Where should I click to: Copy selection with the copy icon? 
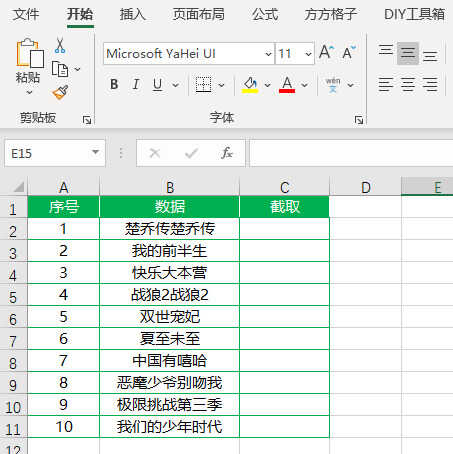tap(60, 69)
